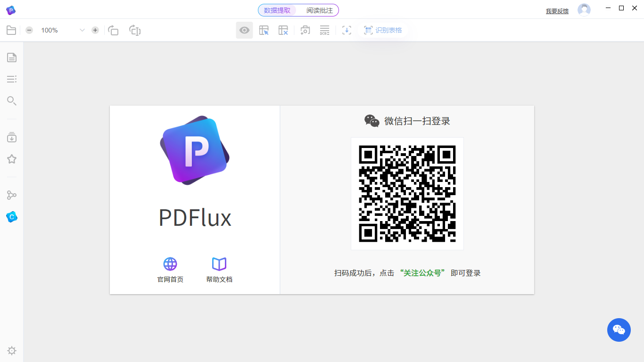Viewport: 644px width, 362px height.
Task: Switch to the 数据提取 tab
Action: click(277, 10)
